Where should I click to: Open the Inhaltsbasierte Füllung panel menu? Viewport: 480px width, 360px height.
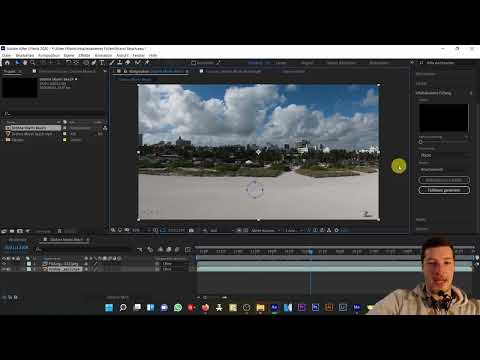tap(471, 93)
